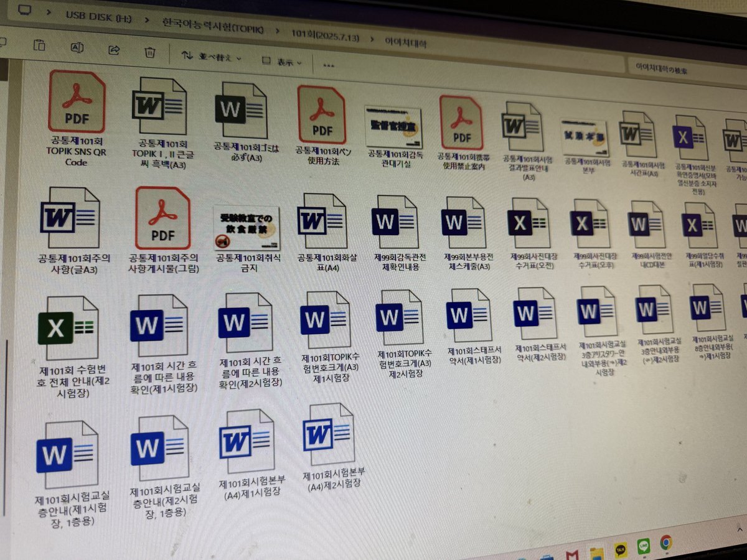This screenshot has height=560, width=747.
Task: Click the Delete trash icon in toolbar
Action: point(149,52)
